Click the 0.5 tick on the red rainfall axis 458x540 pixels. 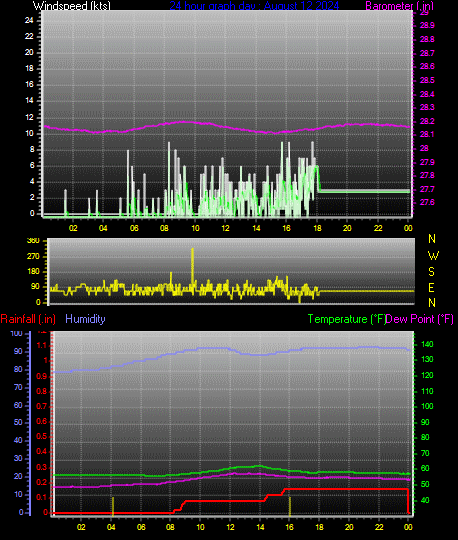point(42,436)
